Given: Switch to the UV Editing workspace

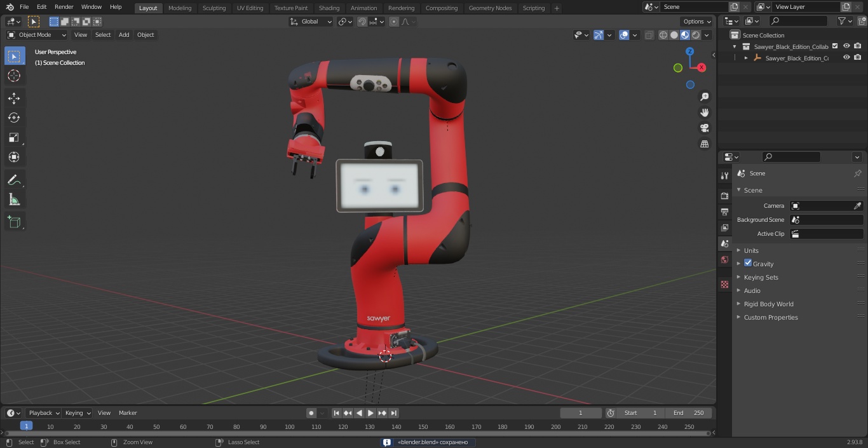Looking at the screenshot, I should point(250,8).
